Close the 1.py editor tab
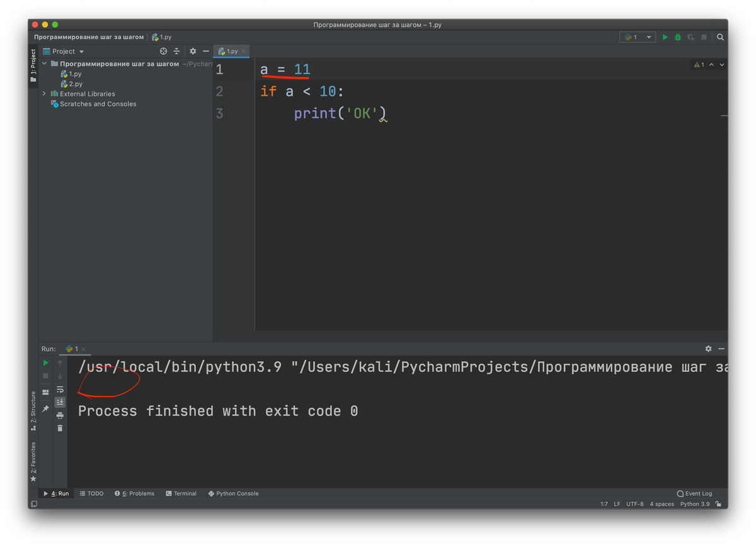The image size is (756, 546). pyautogui.click(x=244, y=51)
